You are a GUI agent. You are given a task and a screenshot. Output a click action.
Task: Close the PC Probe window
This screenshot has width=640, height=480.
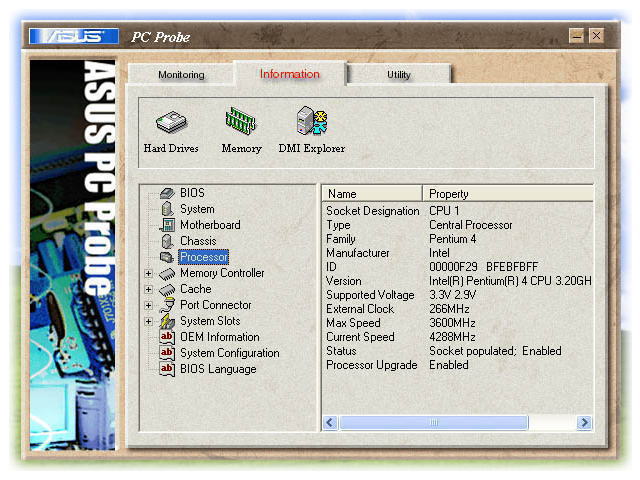[596, 36]
